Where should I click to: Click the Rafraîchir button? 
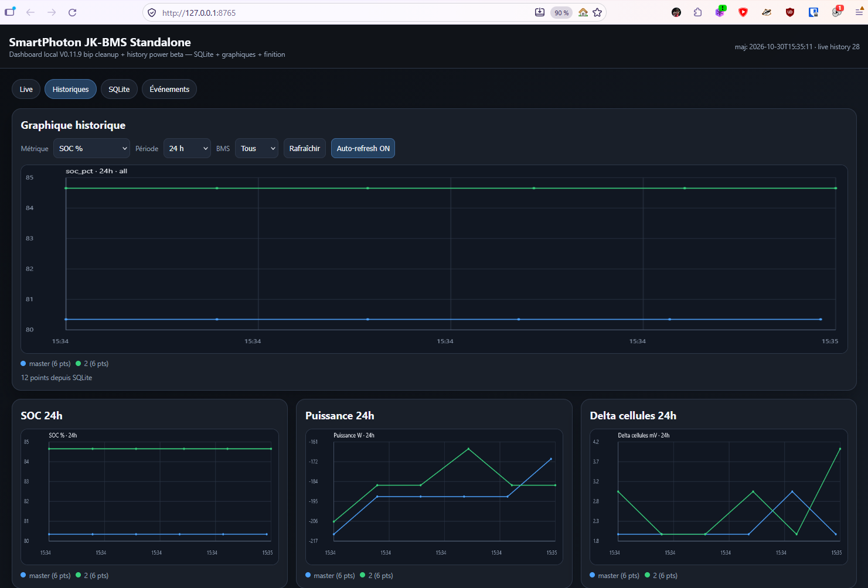[305, 148]
